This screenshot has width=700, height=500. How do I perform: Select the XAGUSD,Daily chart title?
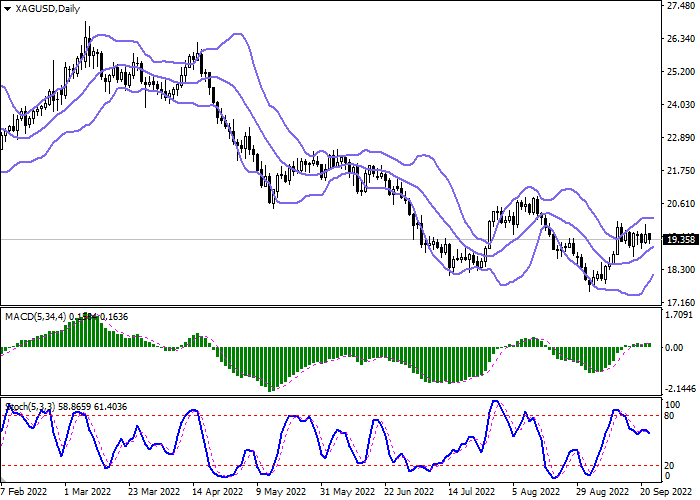pos(44,8)
